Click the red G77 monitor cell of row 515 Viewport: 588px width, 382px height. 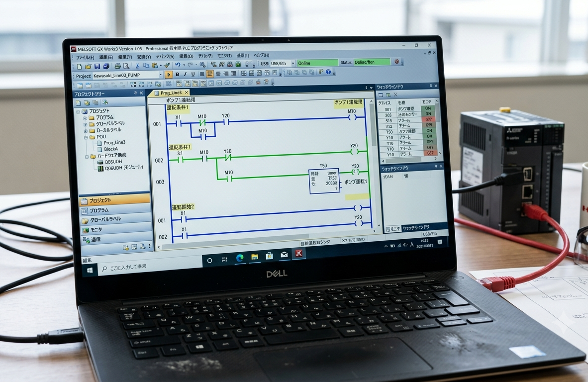[428, 119]
